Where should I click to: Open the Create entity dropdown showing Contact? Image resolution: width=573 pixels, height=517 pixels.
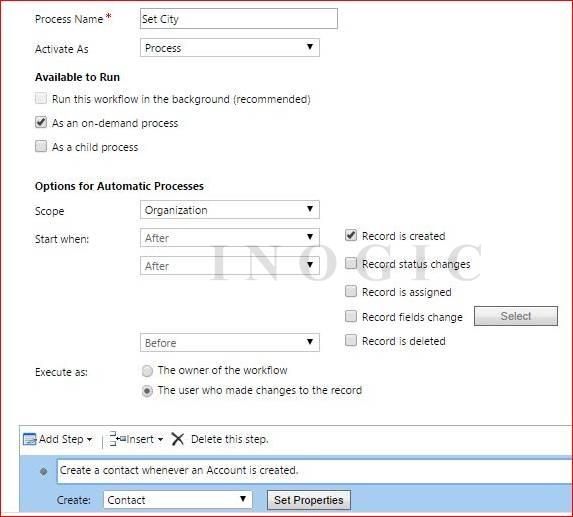click(x=178, y=499)
